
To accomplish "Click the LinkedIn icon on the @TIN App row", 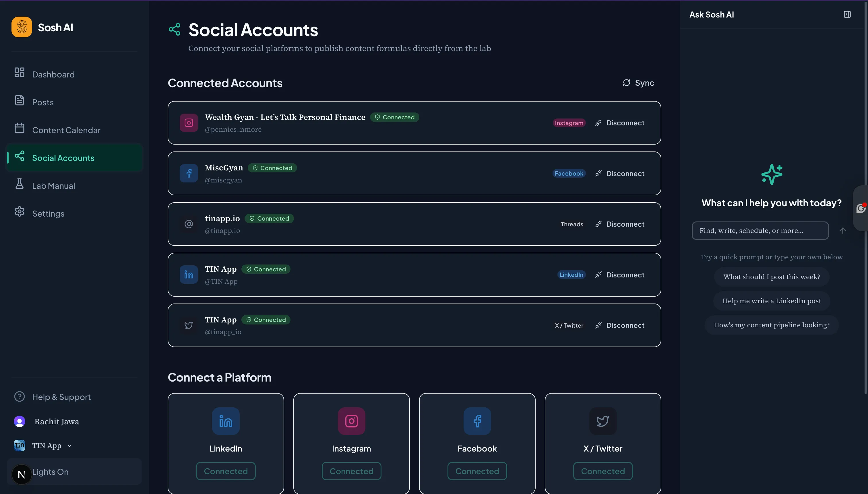I will point(189,275).
